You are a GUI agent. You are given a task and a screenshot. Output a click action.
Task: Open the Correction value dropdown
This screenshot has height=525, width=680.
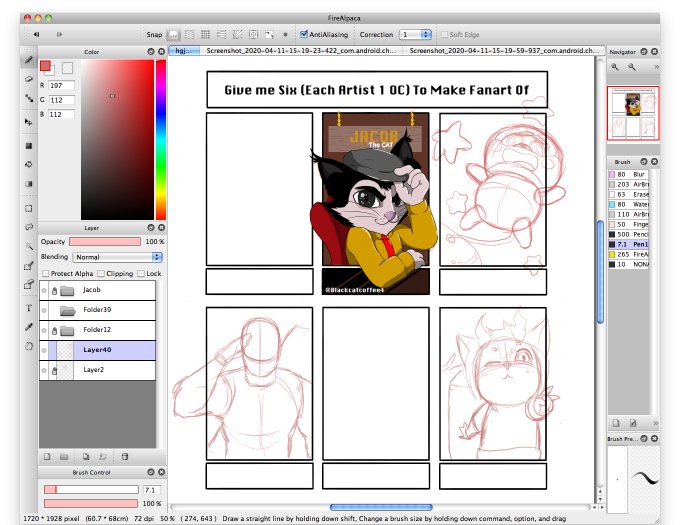pos(415,34)
